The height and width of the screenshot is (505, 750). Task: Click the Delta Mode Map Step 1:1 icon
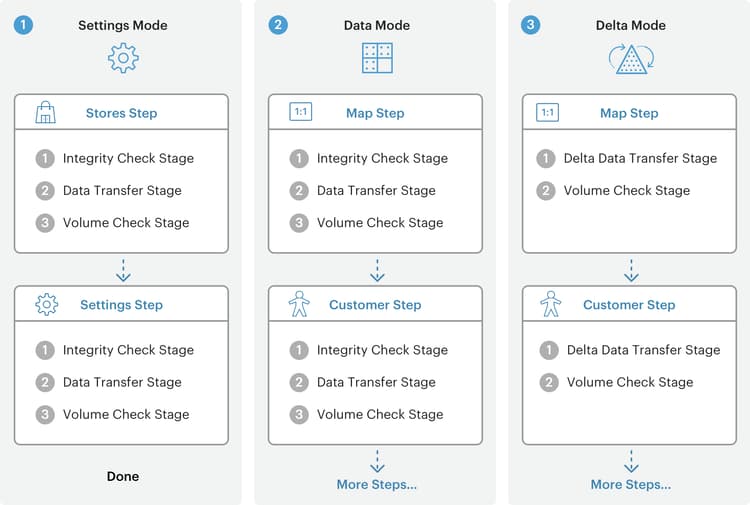pos(548,113)
